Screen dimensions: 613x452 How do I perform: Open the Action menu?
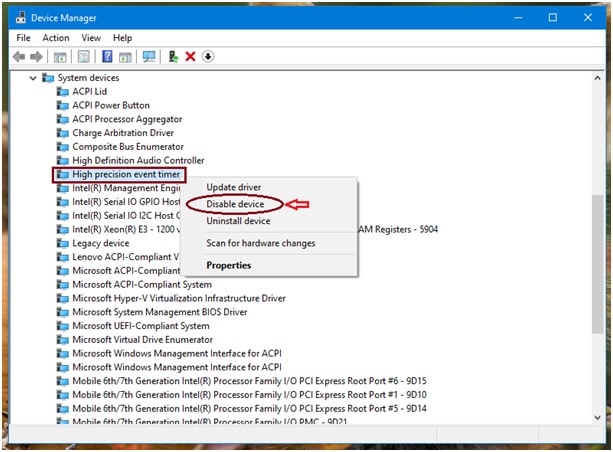[x=56, y=38]
